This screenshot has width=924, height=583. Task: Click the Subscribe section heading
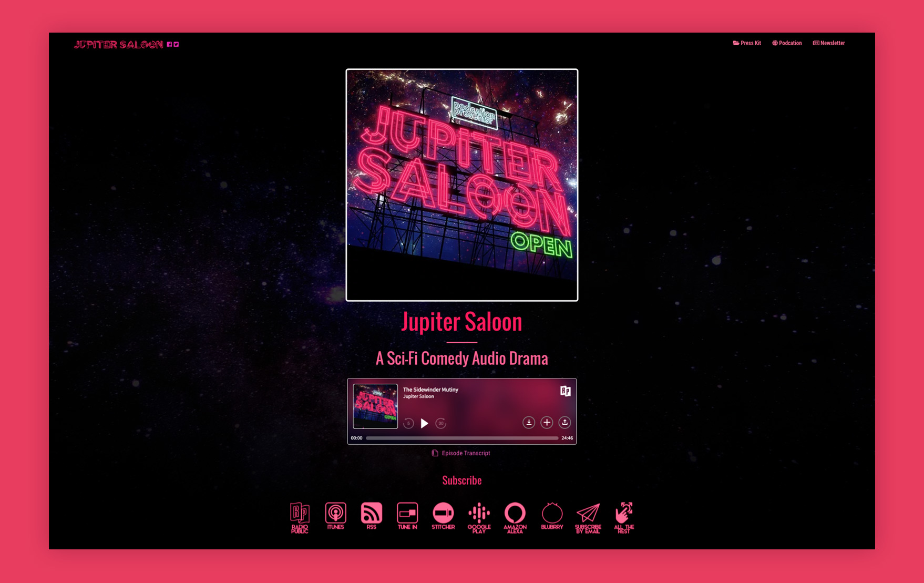click(461, 480)
